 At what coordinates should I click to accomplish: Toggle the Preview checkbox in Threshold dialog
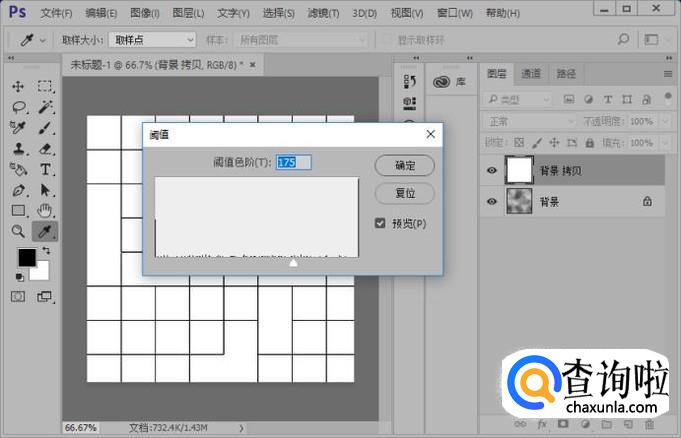tap(380, 223)
